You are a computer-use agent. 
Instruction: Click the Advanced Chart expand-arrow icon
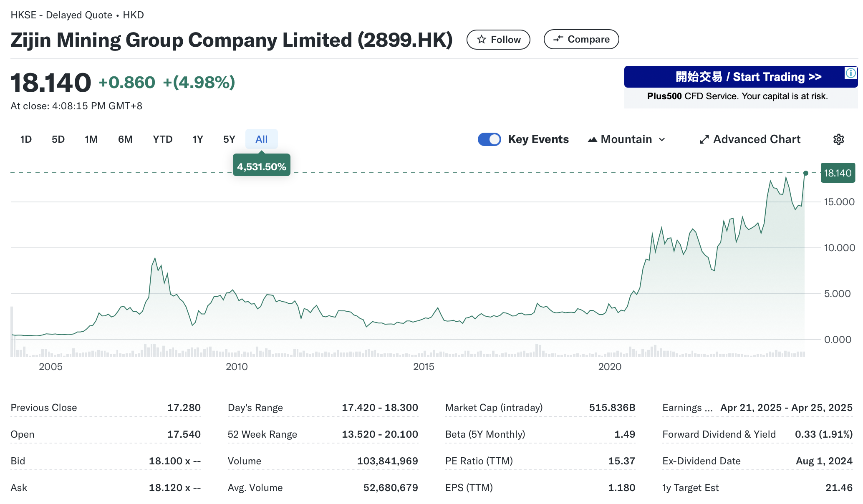point(704,139)
